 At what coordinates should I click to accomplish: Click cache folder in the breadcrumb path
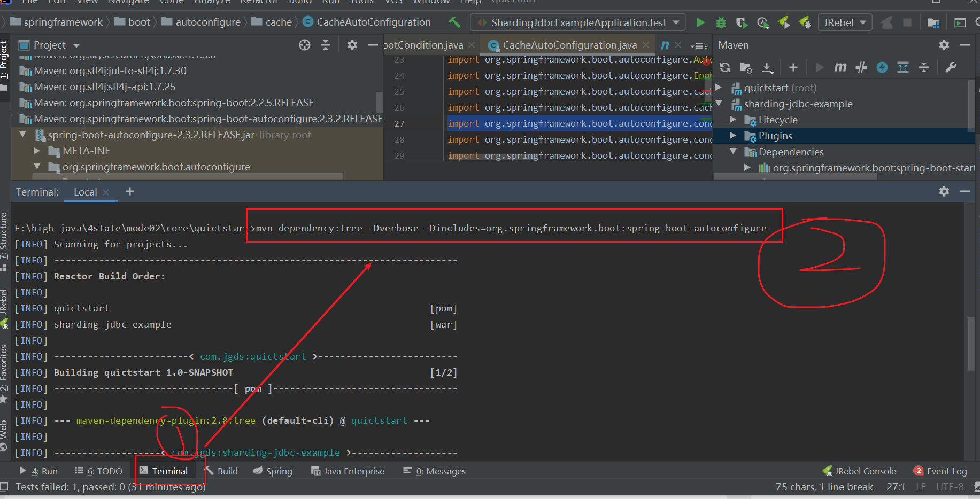tap(272, 22)
